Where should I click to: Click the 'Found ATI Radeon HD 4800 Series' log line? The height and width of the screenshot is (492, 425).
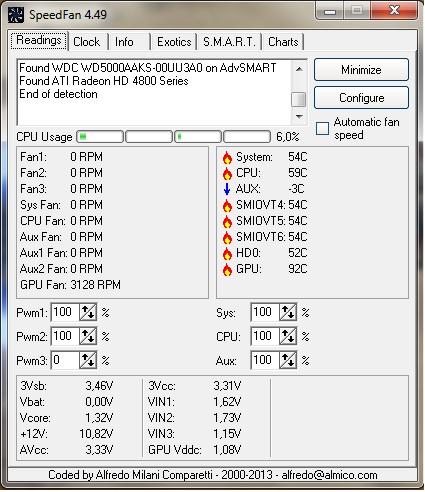pos(104,81)
